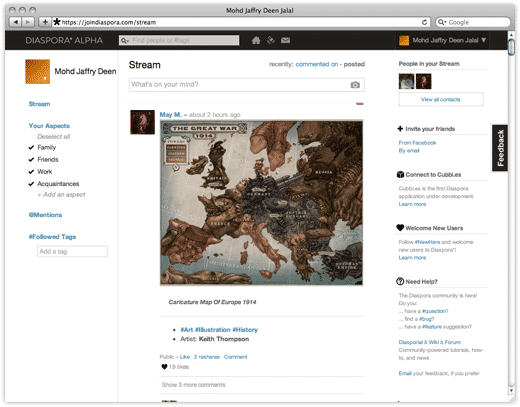Go to the Diaspora home icon
The image size is (520, 407).
(256, 41)
